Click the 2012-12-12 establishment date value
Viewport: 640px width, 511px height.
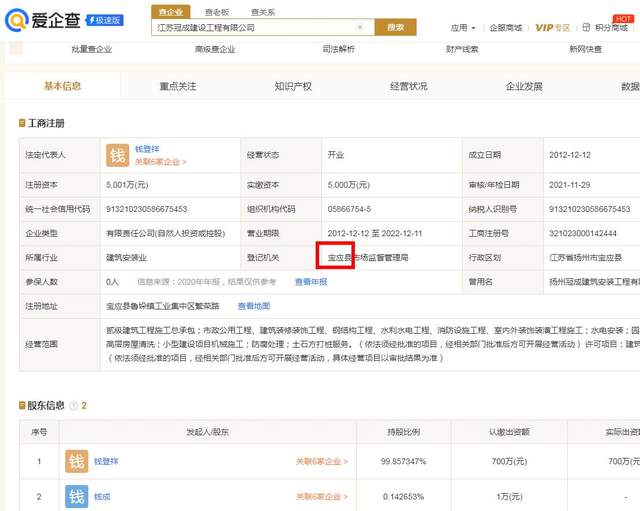click(x=570, y=155)
